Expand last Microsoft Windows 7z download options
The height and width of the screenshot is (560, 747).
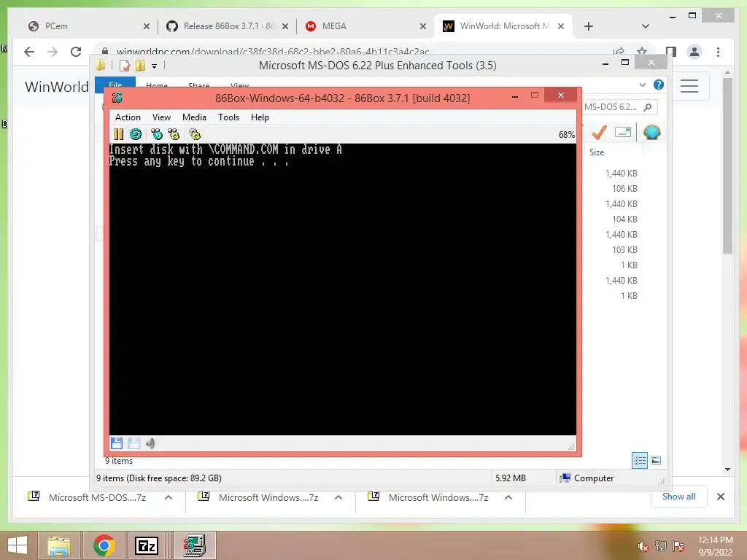[508, 497]
